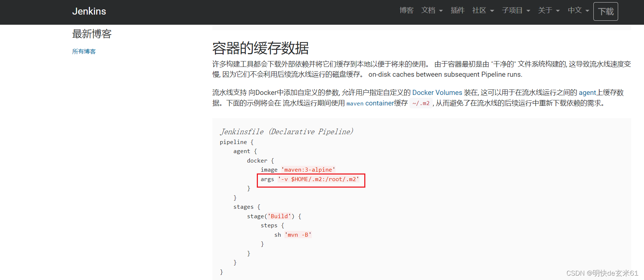This screenshot has height=280, width=644.
Task: Click the sh 'mvn -B' code line
Action: tap(293, 235)
